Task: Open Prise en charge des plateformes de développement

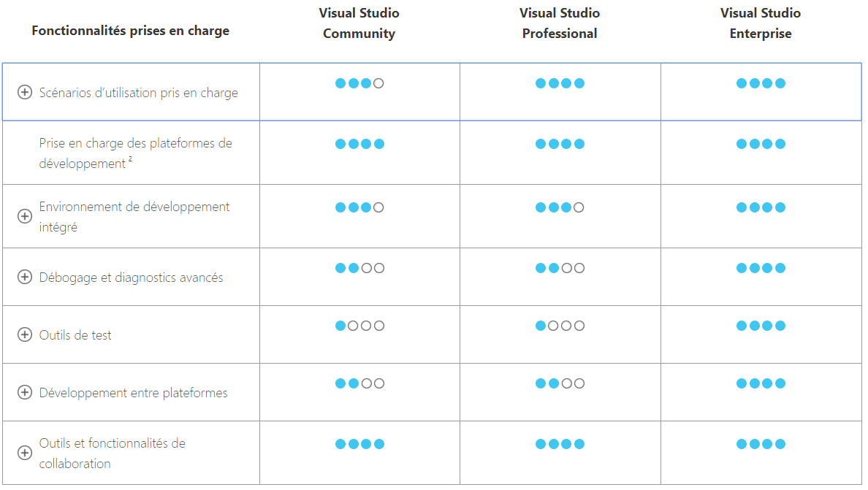Action: 135,153
